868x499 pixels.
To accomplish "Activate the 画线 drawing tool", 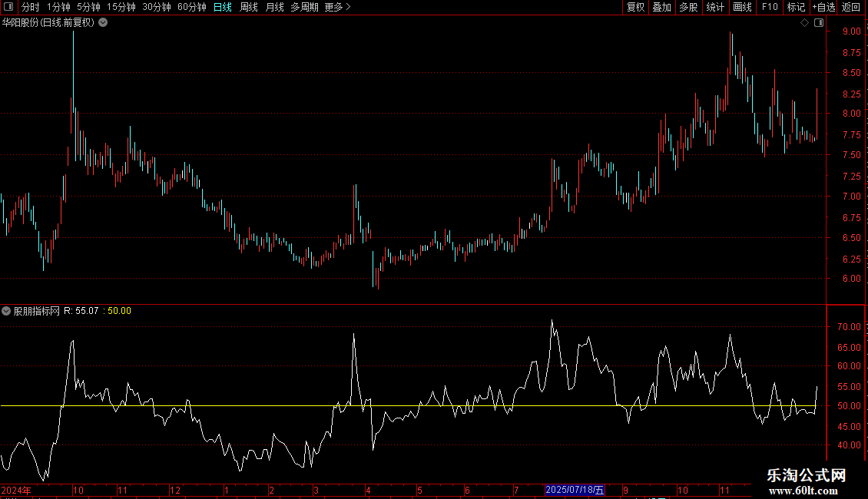I will coord(742,7).
